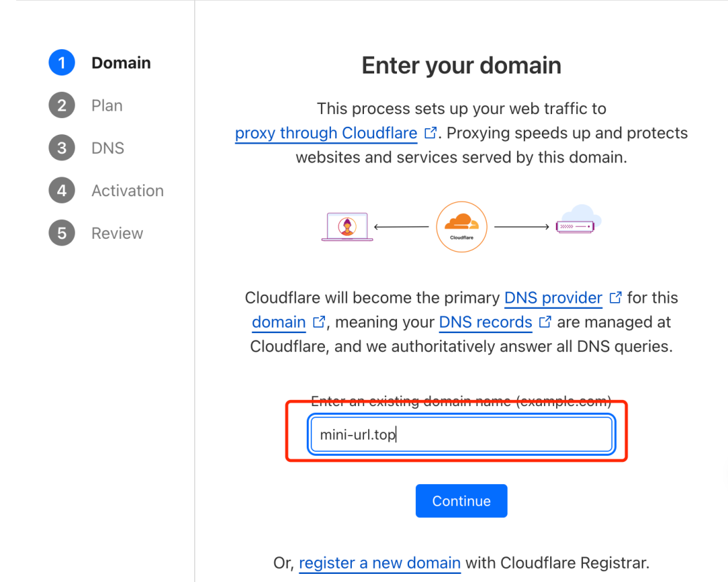Select the Plan step label
728x582 pixels.
(x=107, y=105)
